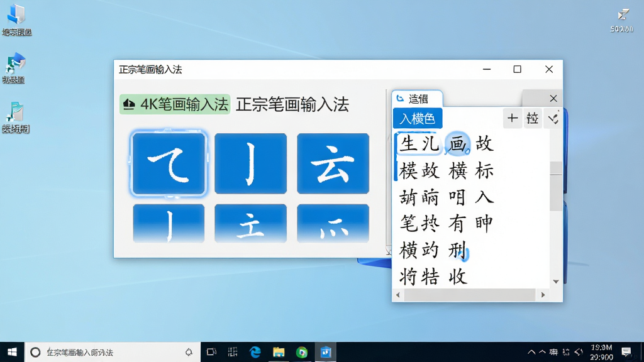
Task: Open the taskbar clock and date
Action: (x=602, y=352)
